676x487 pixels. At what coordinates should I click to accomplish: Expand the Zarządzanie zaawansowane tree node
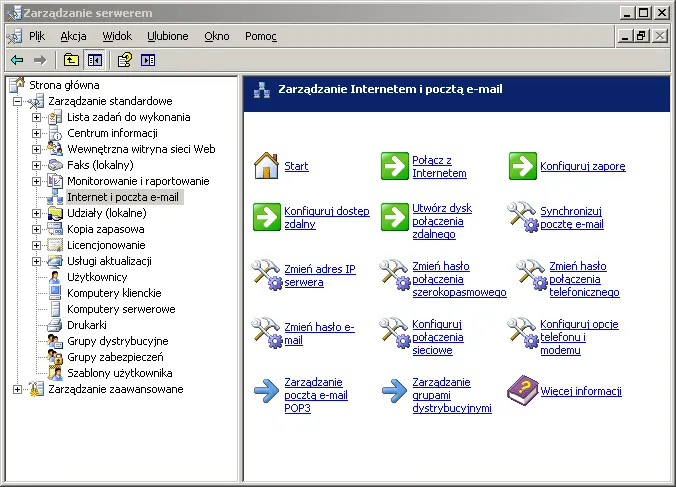[17, 389]
